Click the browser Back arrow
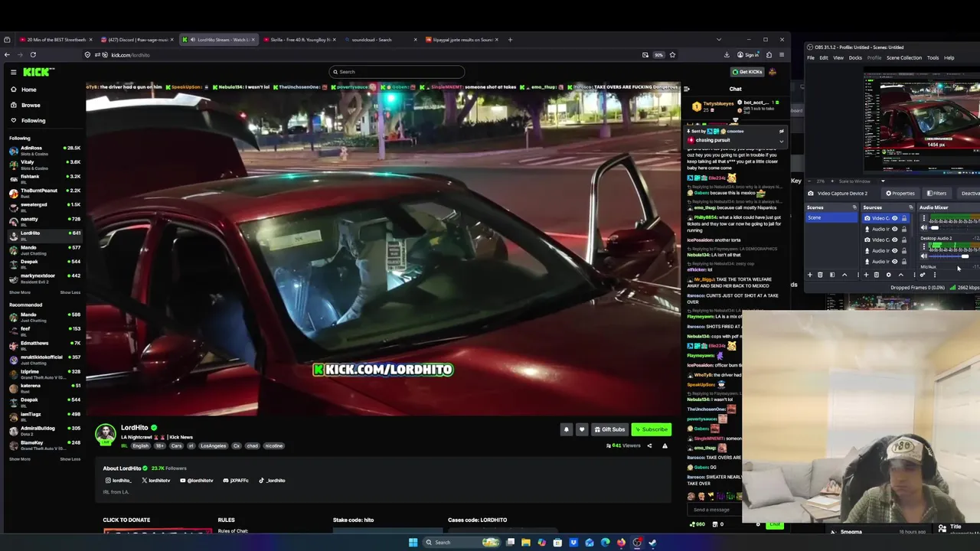 7,54
